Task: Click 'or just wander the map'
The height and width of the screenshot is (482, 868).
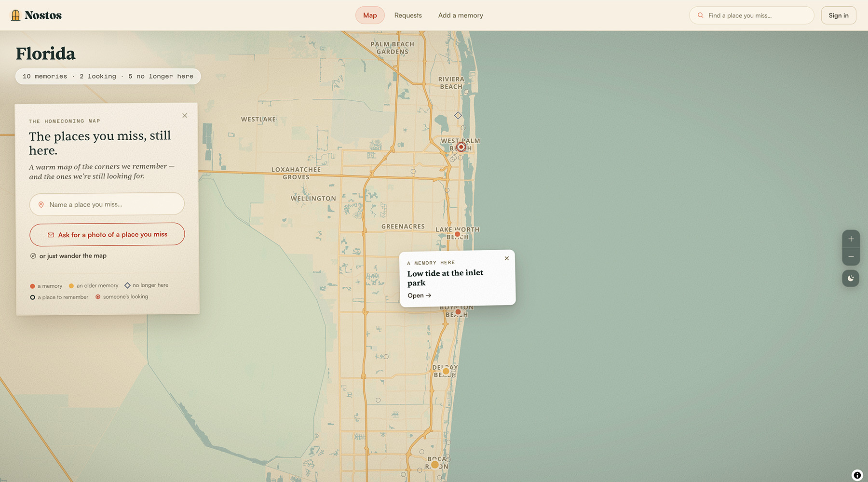Action: coord(73,256)
